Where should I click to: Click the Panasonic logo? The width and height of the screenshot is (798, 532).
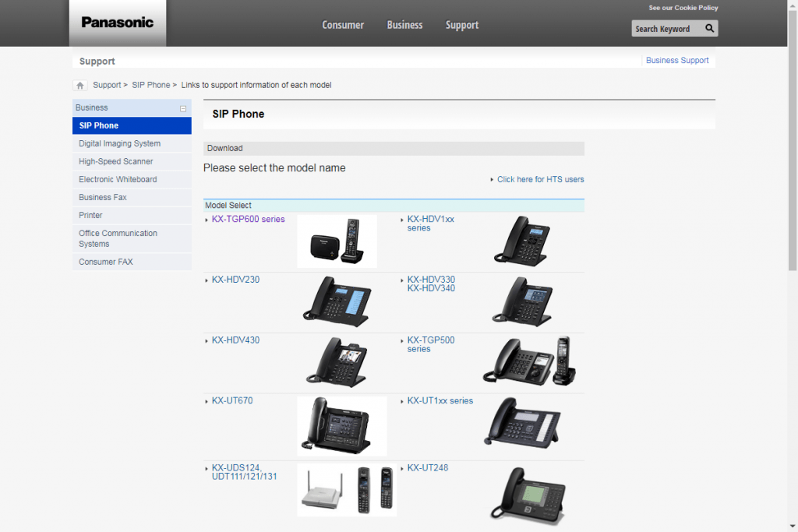pos(118,23)
